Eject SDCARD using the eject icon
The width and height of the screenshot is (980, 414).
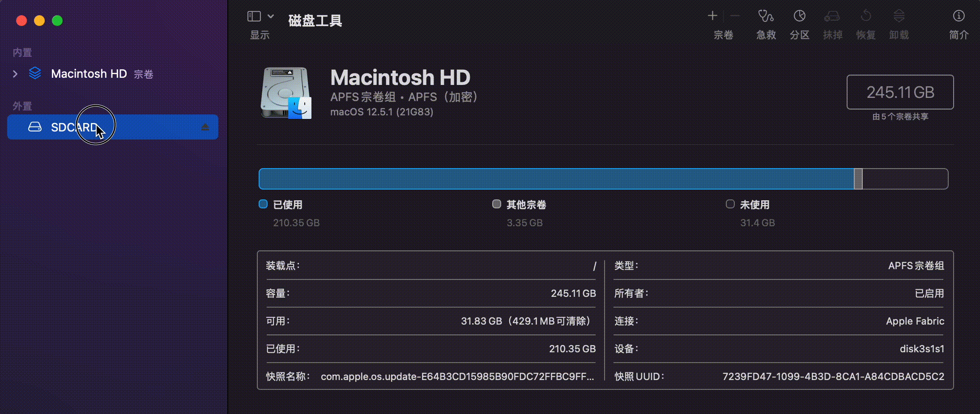pos(205,127)
